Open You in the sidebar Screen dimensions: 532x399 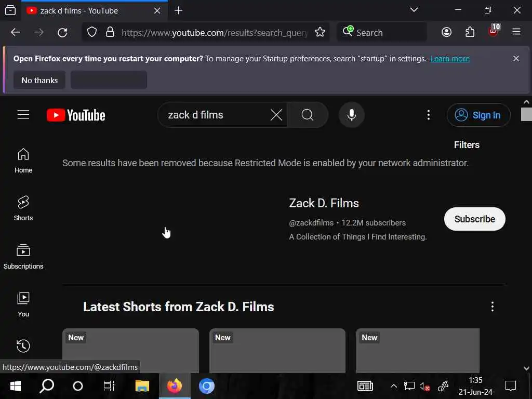(23, 304)
